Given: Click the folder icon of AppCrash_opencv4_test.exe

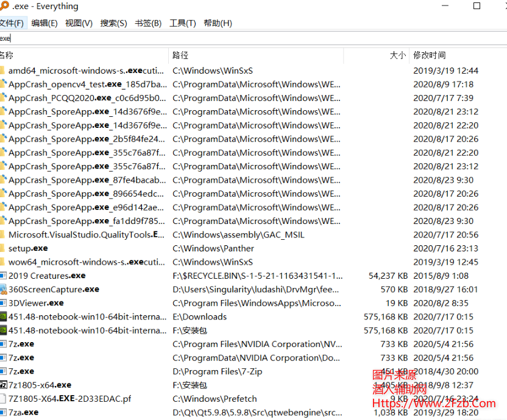Looking at the screenshot, I should click(3, 84).
